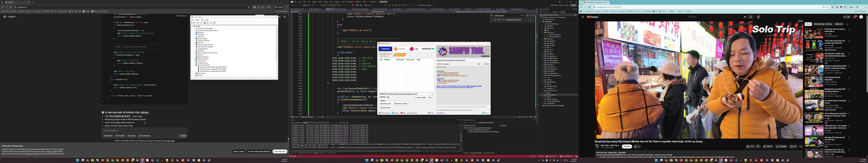
Task: Collapse Ports (COM & LPT) node
Action: point(194,65)
